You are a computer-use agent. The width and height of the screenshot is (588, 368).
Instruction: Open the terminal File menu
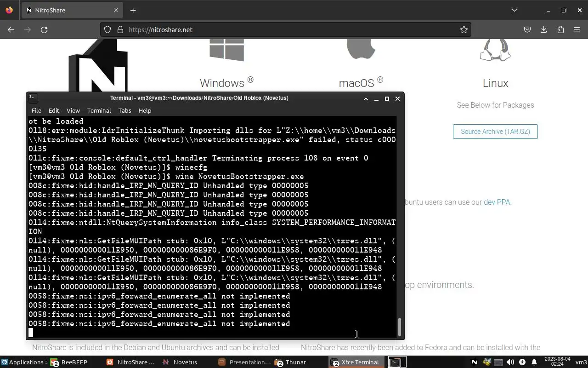pos(36,110)
